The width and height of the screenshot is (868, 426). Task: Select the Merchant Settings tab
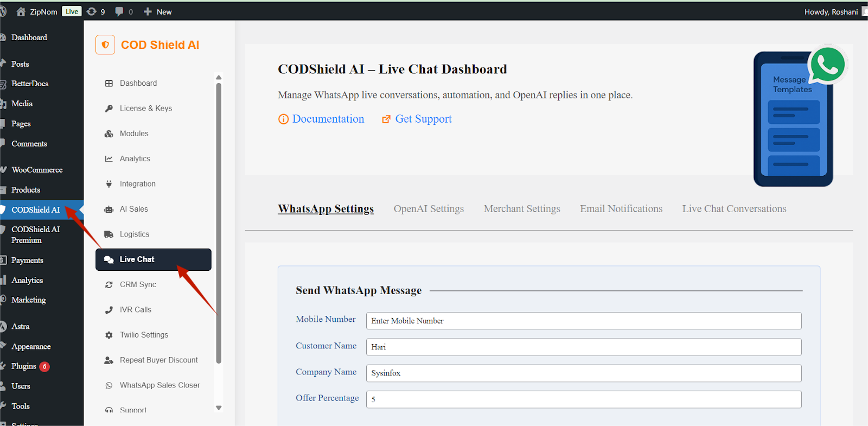(522, 209)
